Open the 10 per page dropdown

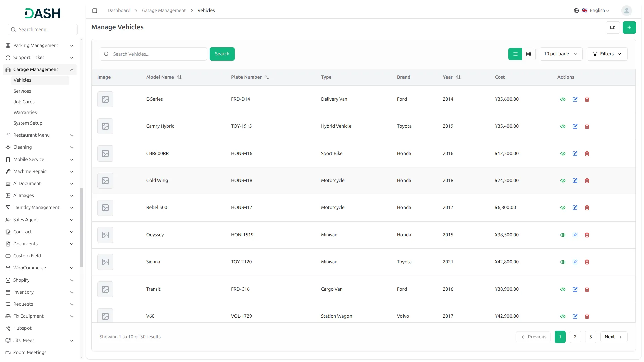tap(561, 54)
